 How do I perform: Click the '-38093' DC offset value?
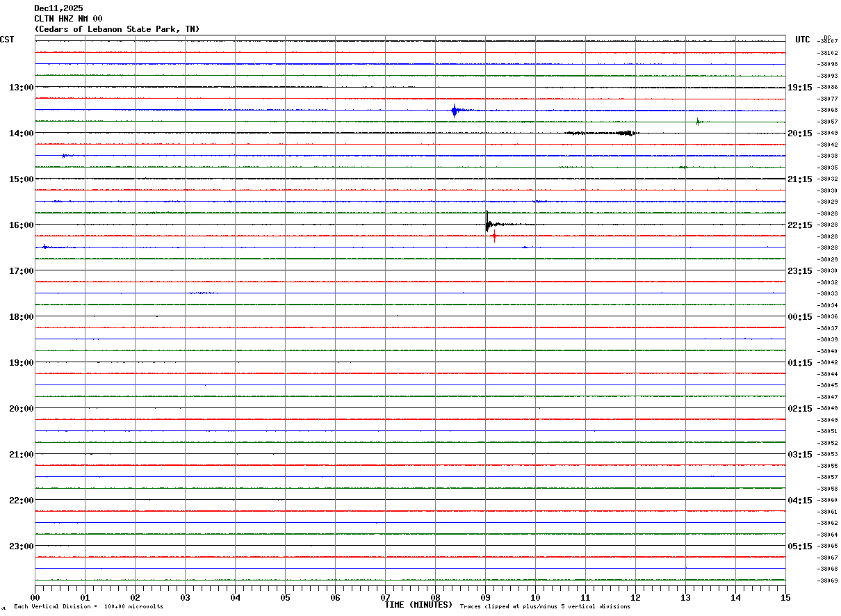tap(828, 76)
